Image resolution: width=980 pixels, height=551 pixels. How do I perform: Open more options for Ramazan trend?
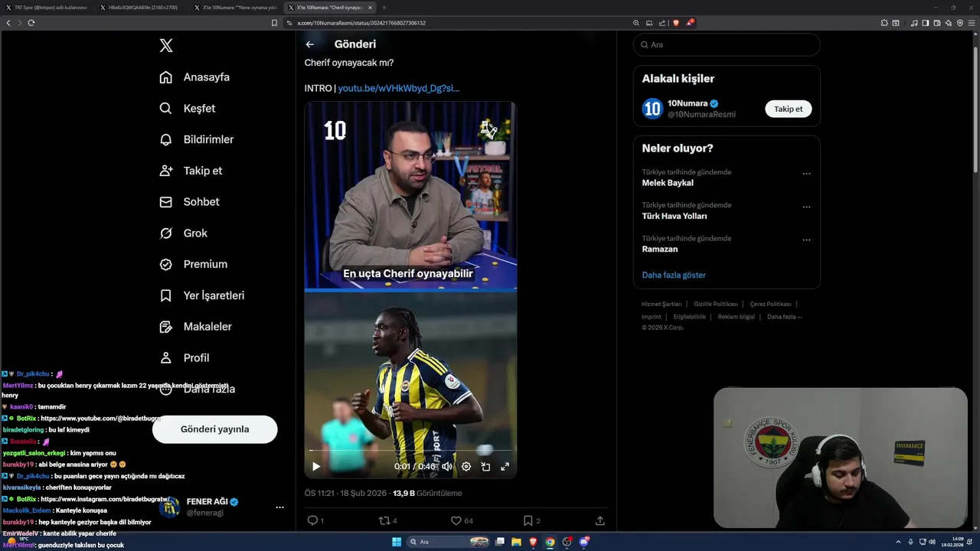click(806, 240)
